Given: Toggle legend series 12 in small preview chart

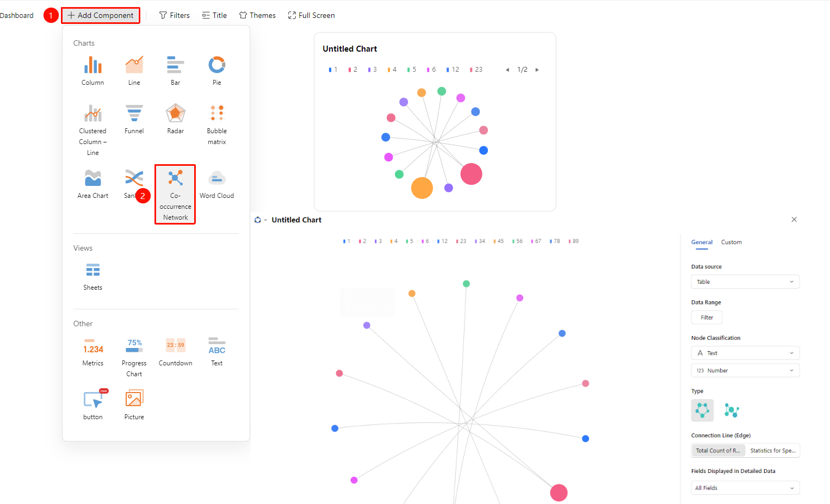Looking at the screenshot, I should (x=453, y=70).
